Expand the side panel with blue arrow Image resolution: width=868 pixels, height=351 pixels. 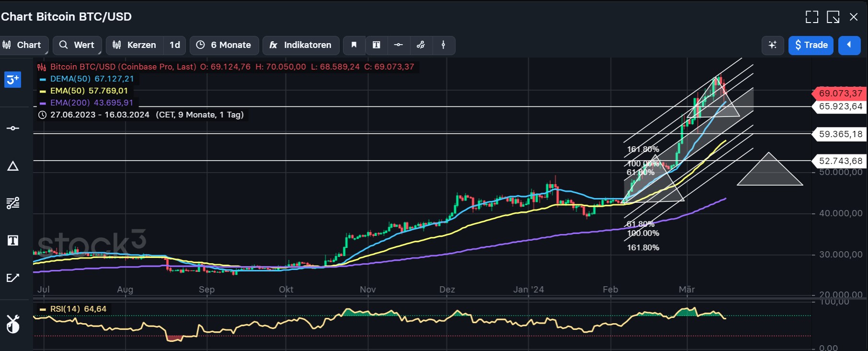[849, 45]
